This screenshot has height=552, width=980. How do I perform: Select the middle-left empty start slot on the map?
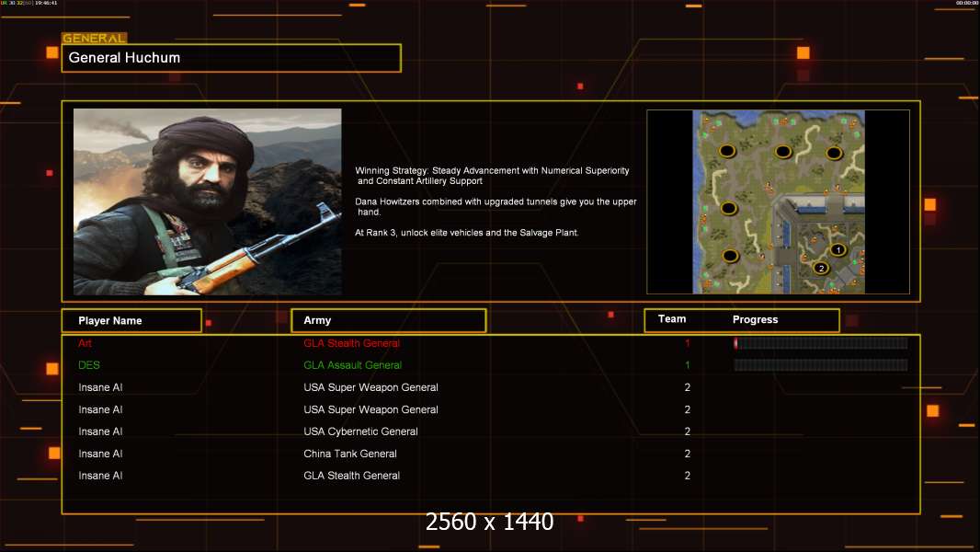coord(729,208)
